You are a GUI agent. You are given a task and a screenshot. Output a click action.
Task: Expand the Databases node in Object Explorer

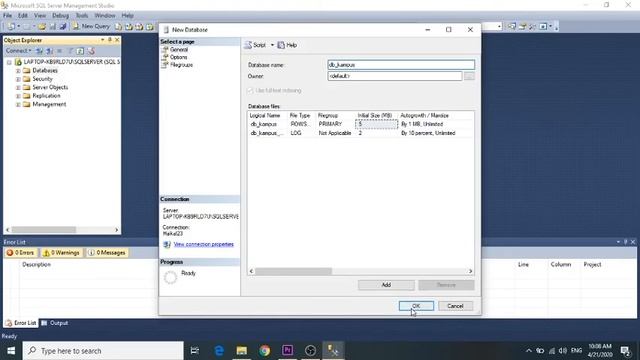(18, 71)
